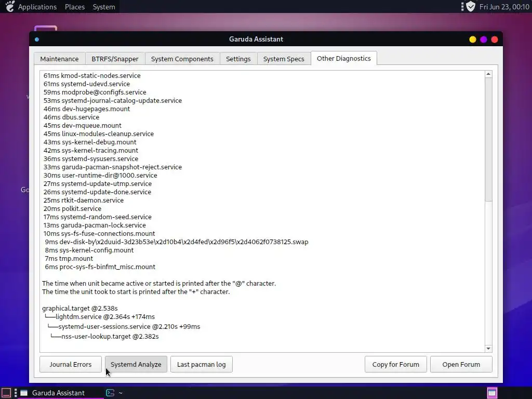Click the line "10ms sys-fs-fuse-connections.mount"
The height and width of the screenshot is (399, 532).
(99, 233)
